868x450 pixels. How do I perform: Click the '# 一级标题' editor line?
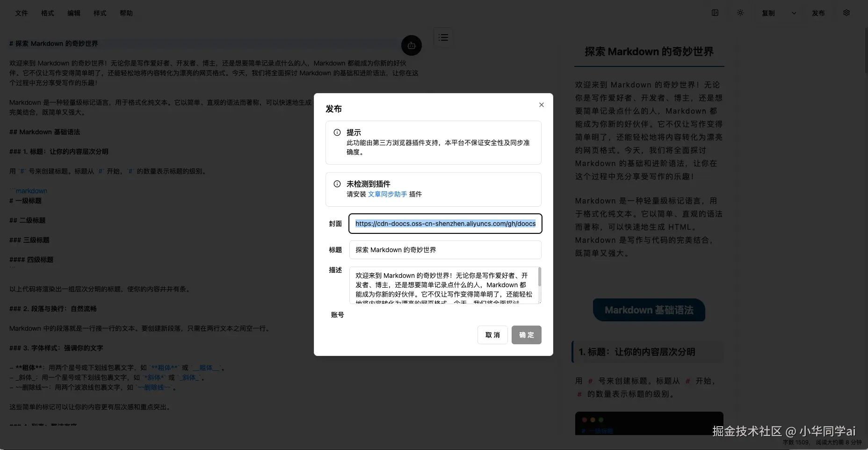pyautogui.click(x=26, y=201)
